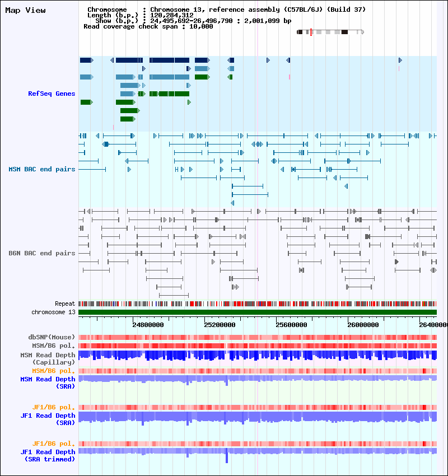Click the MSM Read Depth (Capillary) label
Viewport: 448px width, 476px height.
point(48,358)
